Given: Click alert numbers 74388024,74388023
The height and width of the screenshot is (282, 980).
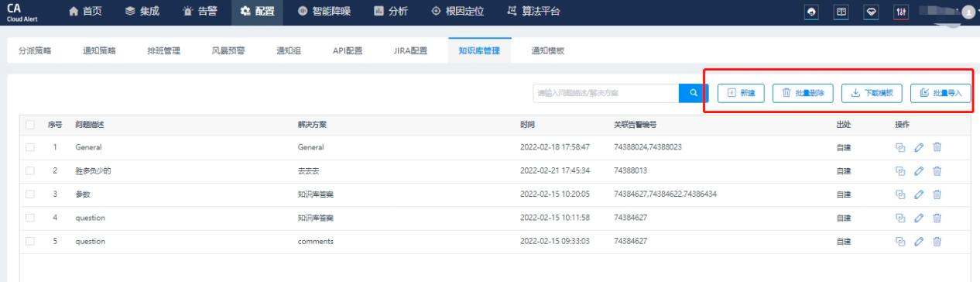Looking at the screenshot, I should point(647,147).
